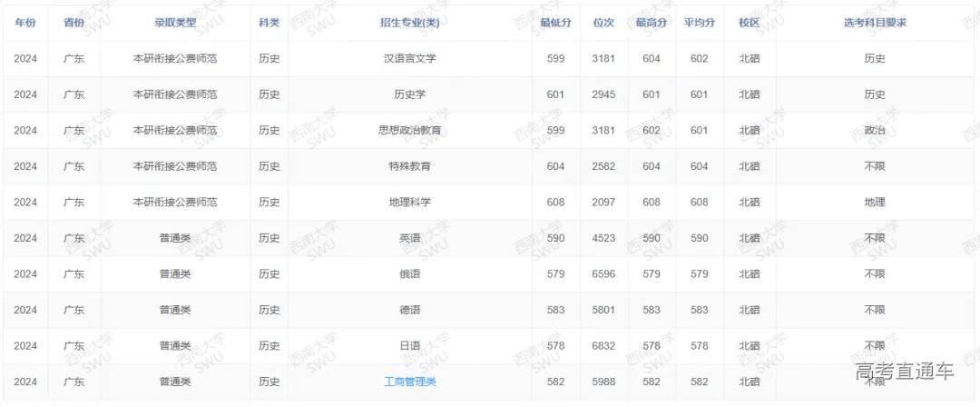The image size is (980, 407).
Task: Select the 平均分 column header
Action: [x=699, y=22]
